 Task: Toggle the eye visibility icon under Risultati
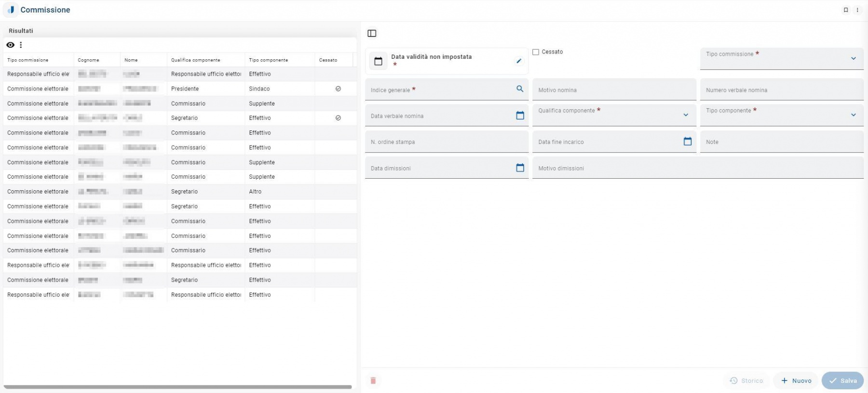tap(10, 45)
